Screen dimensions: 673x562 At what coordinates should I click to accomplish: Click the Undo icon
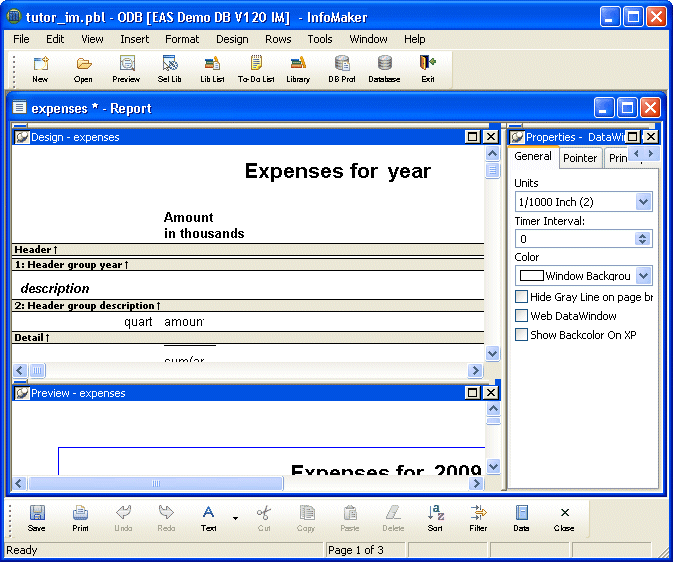click(x=124, y=518)
